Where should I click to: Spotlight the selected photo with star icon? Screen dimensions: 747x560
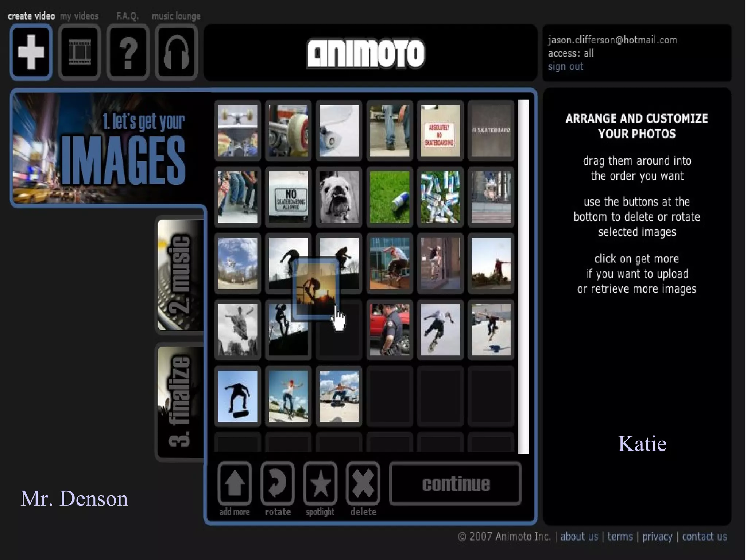point(320,483)
